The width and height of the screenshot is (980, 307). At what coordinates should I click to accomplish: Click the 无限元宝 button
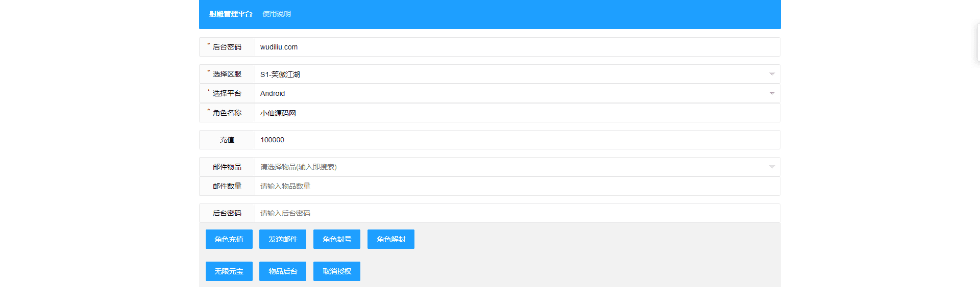[x=229, y=271]
